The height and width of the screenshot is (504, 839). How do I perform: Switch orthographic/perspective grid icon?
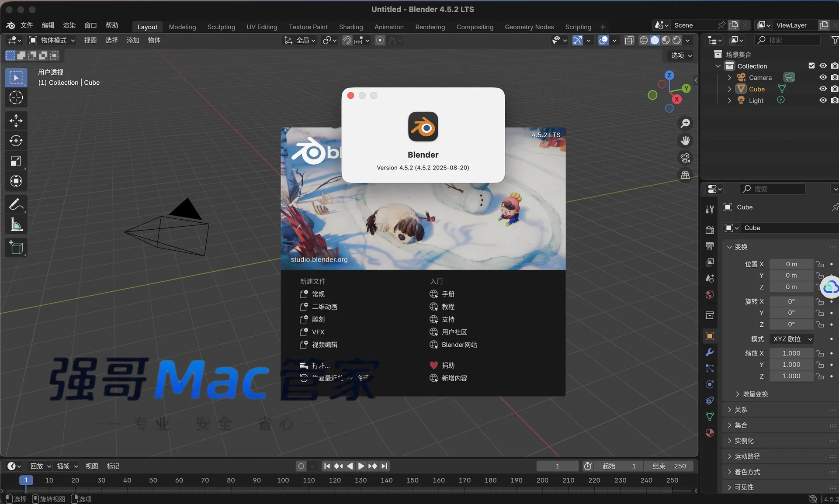tap(685, 175)
